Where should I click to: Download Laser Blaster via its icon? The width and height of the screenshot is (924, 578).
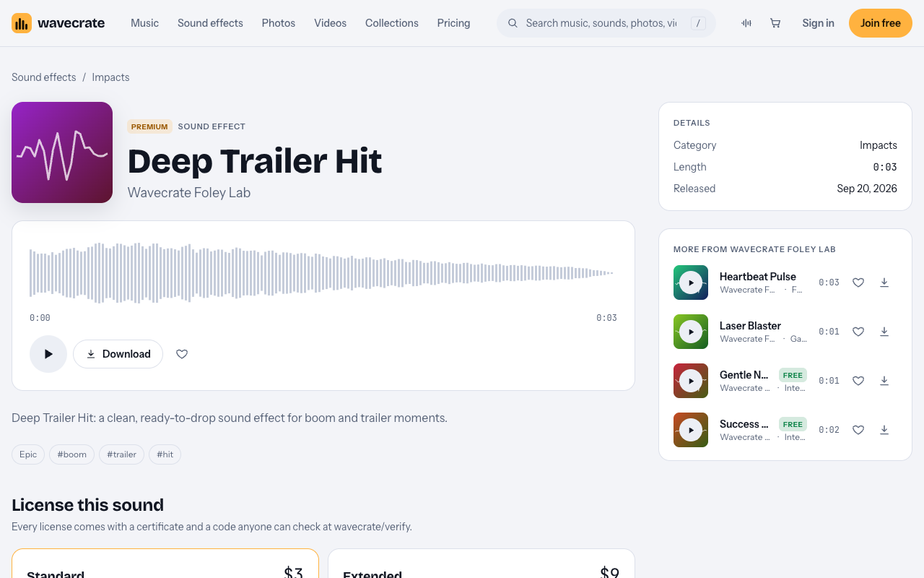coord(884,332)
